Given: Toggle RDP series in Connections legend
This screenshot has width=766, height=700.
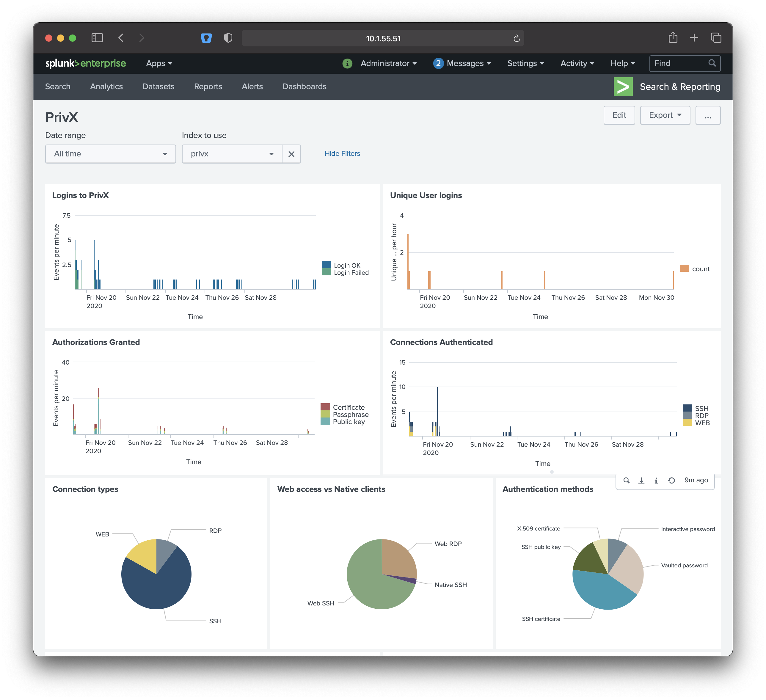Looking at the screenshot, I should (695, 416).
